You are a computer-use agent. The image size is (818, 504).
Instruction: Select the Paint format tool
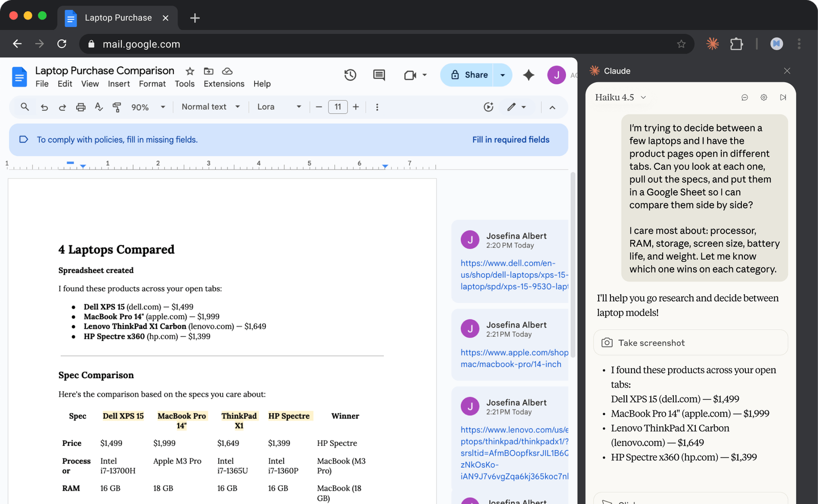tap(117, 107)
